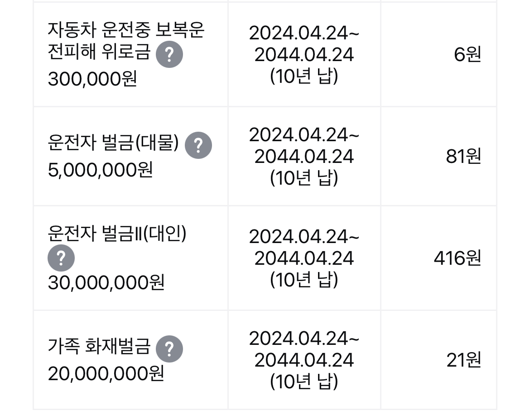This screenshot has height=420, width=530.
Task: Select the 자동차 운전중 보복운전피해 위로금 label
Action: click(x=126, y=41)
